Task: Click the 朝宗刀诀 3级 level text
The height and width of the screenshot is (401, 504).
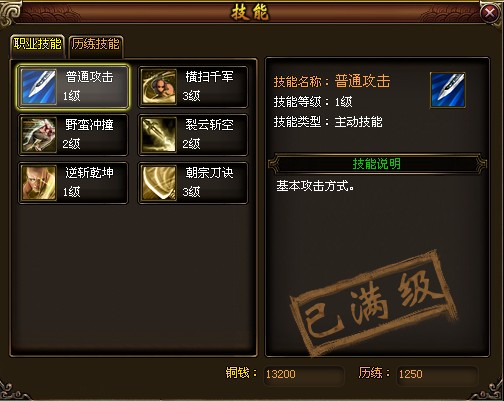Action: (x=191, y=192)
